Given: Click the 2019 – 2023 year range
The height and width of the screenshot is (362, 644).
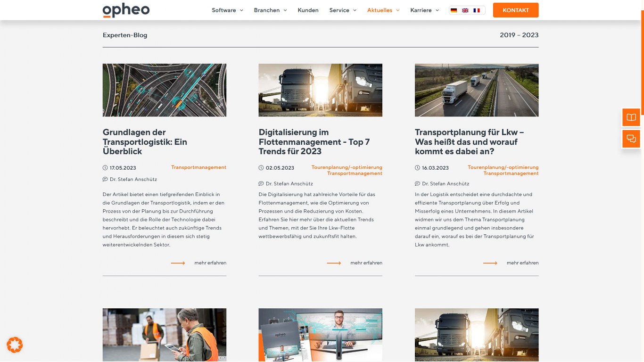Looking at the screenshot, I should coord(519,35).
